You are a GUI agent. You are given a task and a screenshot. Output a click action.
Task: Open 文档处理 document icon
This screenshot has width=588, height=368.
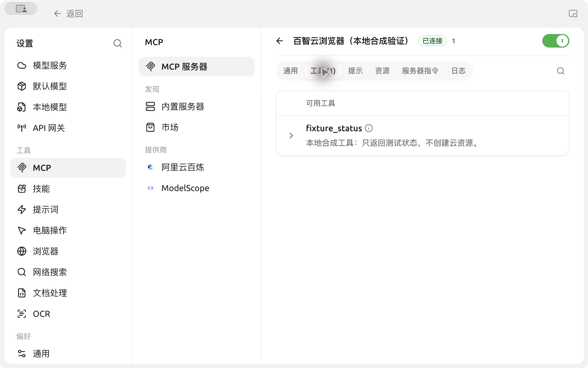22,293
